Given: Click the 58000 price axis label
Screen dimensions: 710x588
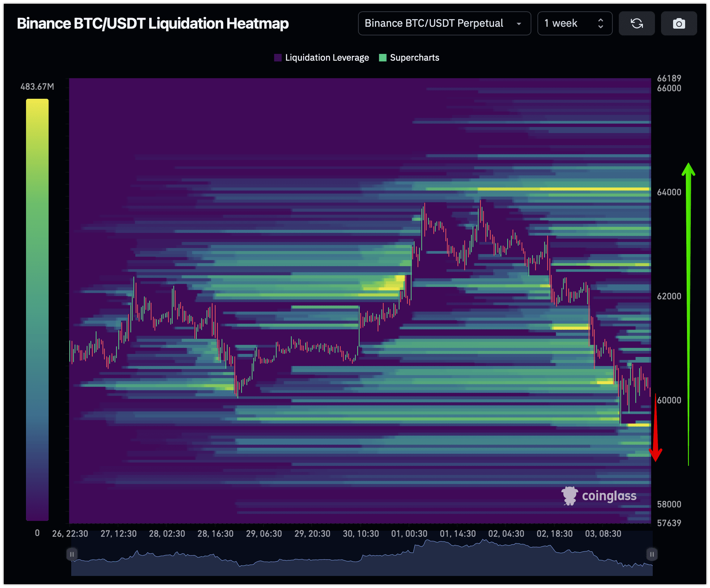Looking at the screenshot, I should coord(669,504).
